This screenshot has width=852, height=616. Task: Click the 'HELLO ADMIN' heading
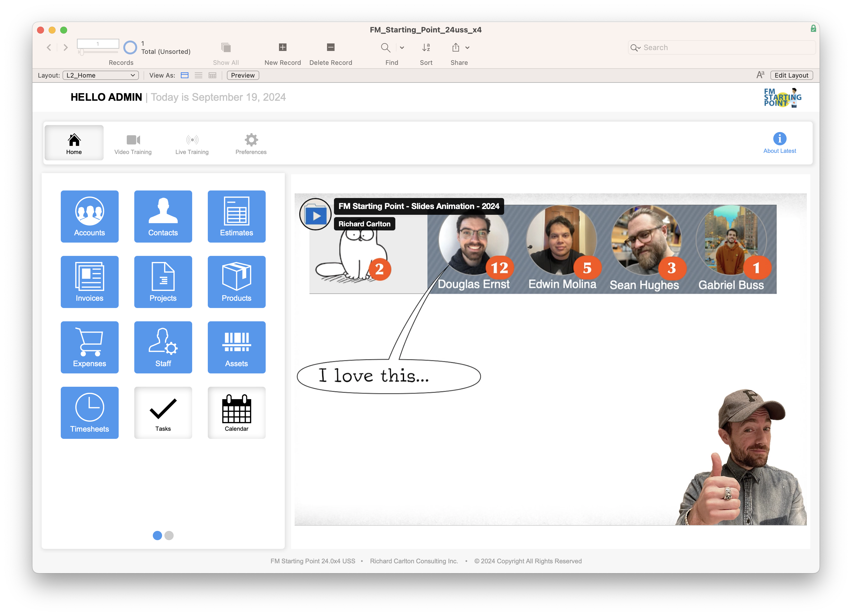(x=106, y=97)
